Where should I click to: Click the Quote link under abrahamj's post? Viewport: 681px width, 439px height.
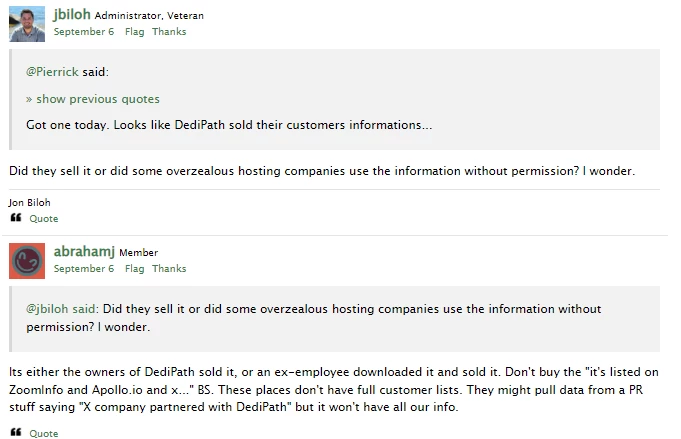pos(44,434)
